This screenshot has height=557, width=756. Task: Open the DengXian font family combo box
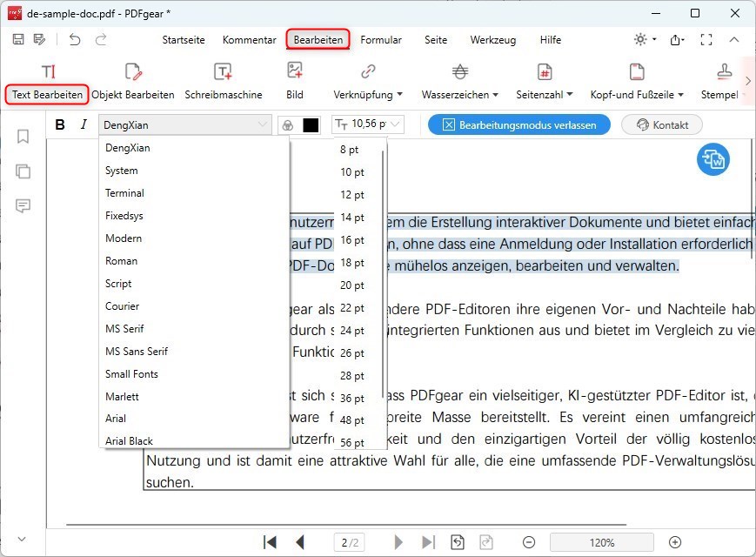[x=185, y=125]
